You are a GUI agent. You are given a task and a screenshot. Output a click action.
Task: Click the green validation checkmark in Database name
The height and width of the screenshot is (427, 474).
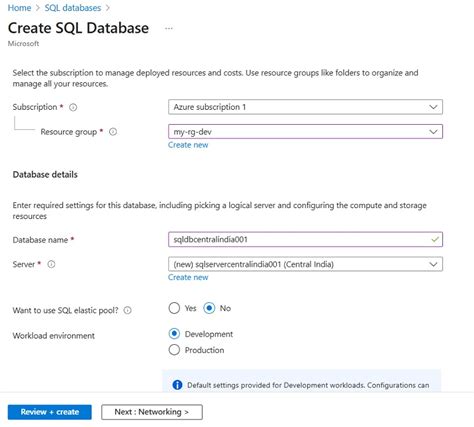click(x=435, y=239)
